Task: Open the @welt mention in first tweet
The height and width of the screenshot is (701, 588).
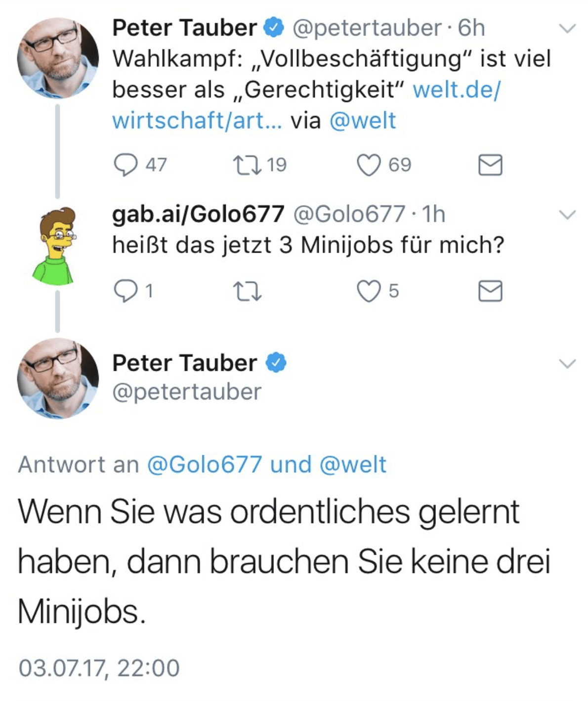Action: (x=363, y=121)
